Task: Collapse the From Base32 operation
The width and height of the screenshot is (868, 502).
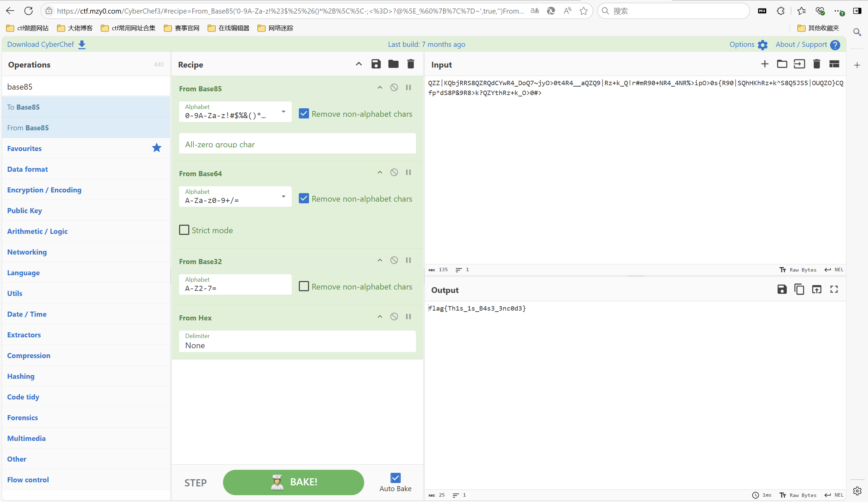Action: [380, 260]
